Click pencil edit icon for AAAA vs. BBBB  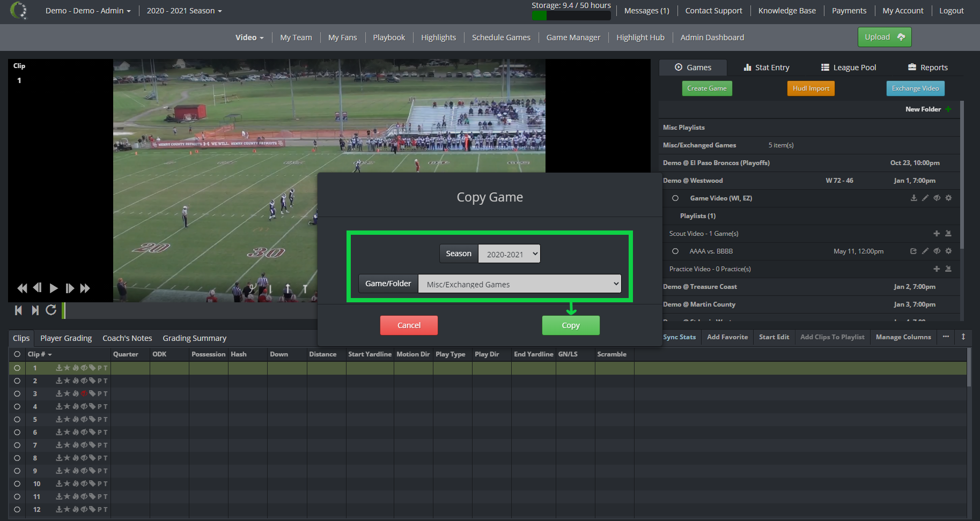click(x=925, y=251)
